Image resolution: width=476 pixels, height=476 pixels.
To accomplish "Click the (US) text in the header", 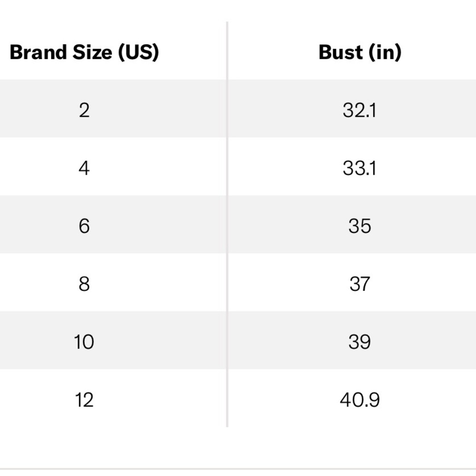I will point(139,52).
